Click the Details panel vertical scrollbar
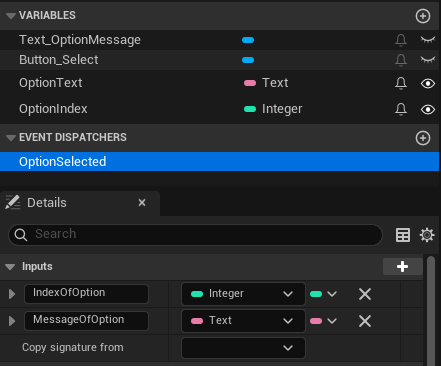 point(431,311)
